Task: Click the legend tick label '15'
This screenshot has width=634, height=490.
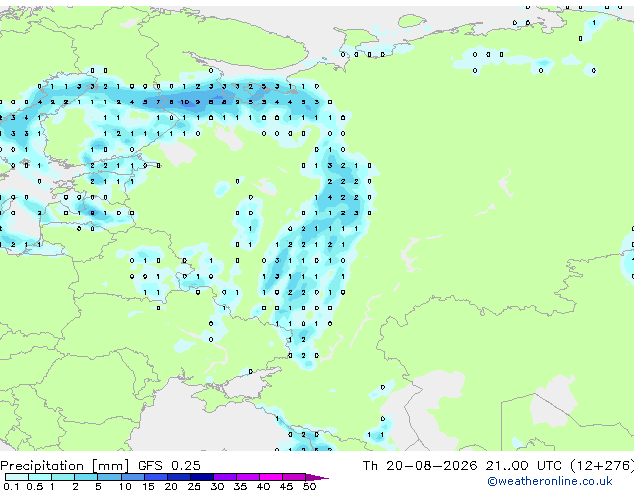Action: click(x=148, y=486)
